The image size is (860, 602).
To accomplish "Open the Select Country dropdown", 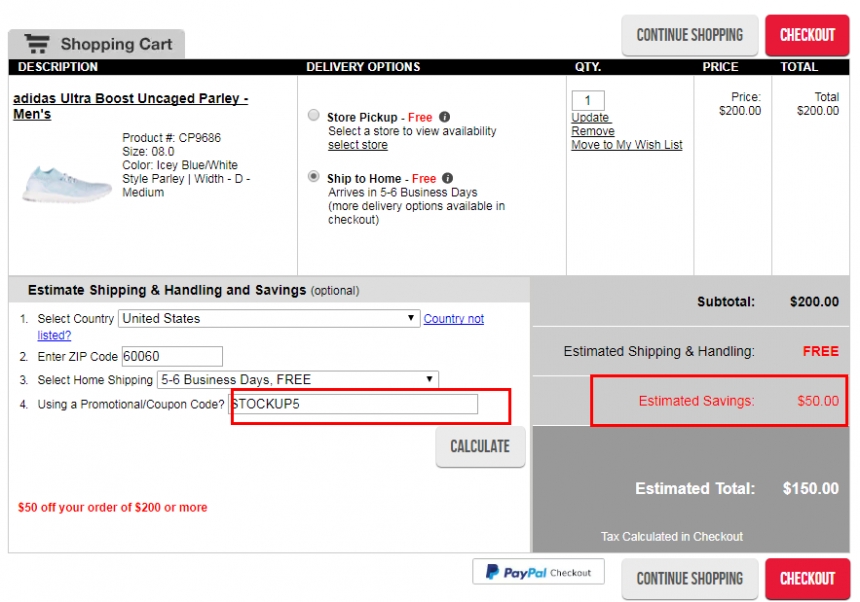I will tap(269, 319).
